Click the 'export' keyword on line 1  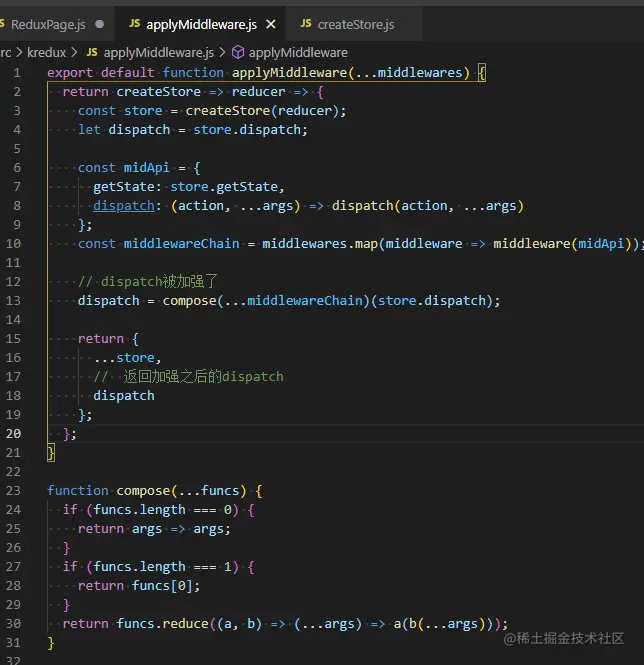[70, 73]
